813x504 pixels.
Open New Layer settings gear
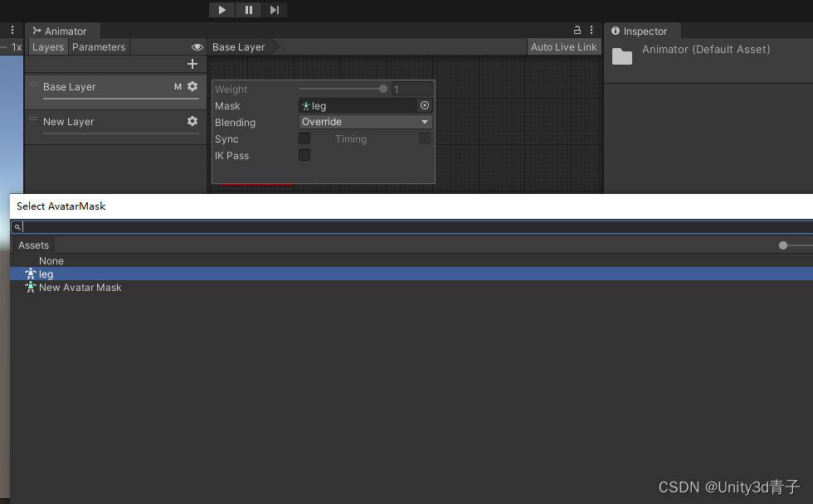click(x=192, y=121)
